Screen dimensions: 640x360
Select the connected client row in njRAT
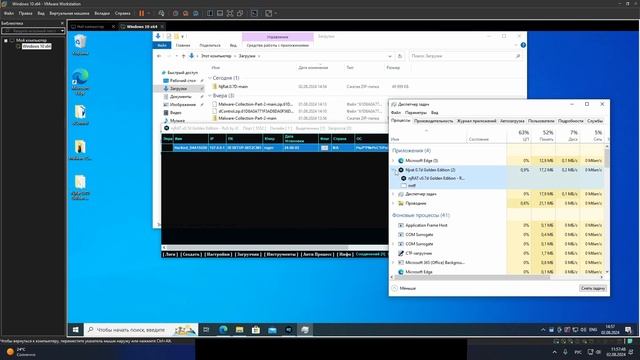click(x=275, y=148)
